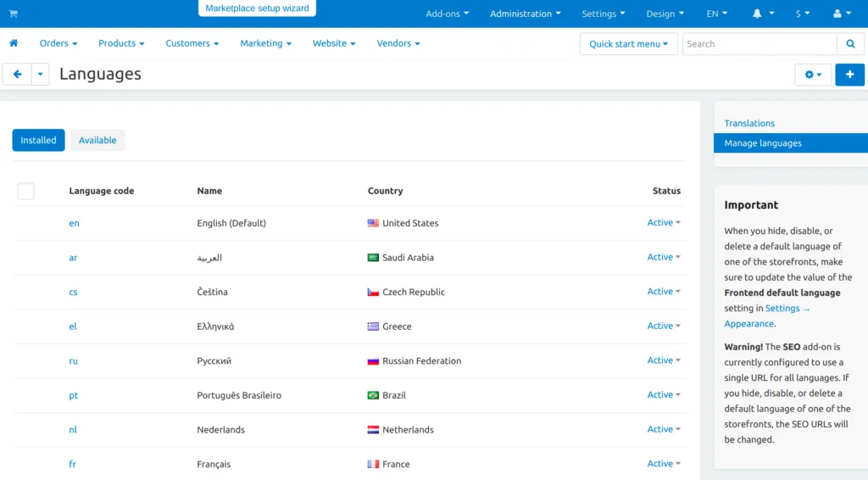Open the 'en' language code link

pos(75,223)
